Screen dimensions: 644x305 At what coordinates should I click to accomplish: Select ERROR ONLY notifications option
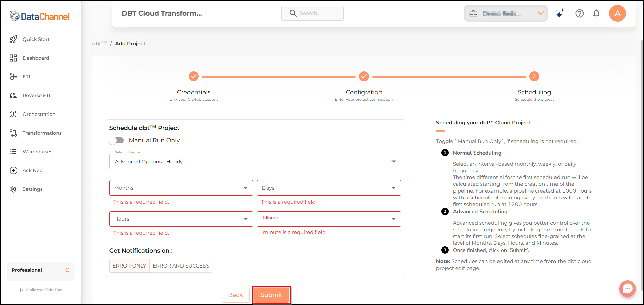point(129,266)
